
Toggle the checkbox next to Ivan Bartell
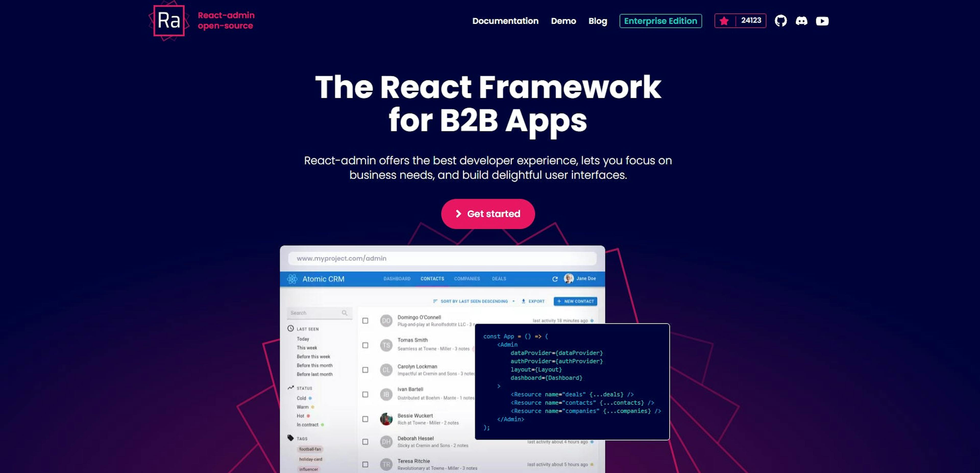365,394
